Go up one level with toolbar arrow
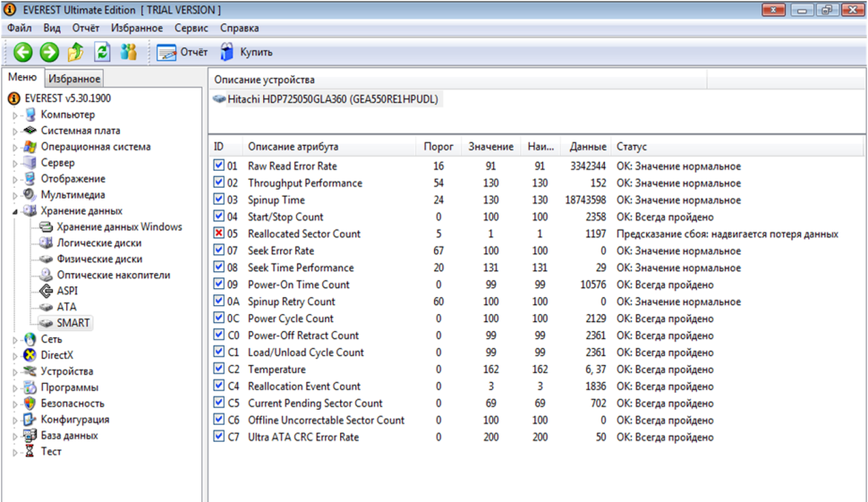Viewport: 868px width, 502px height. (x=75, y=52)
